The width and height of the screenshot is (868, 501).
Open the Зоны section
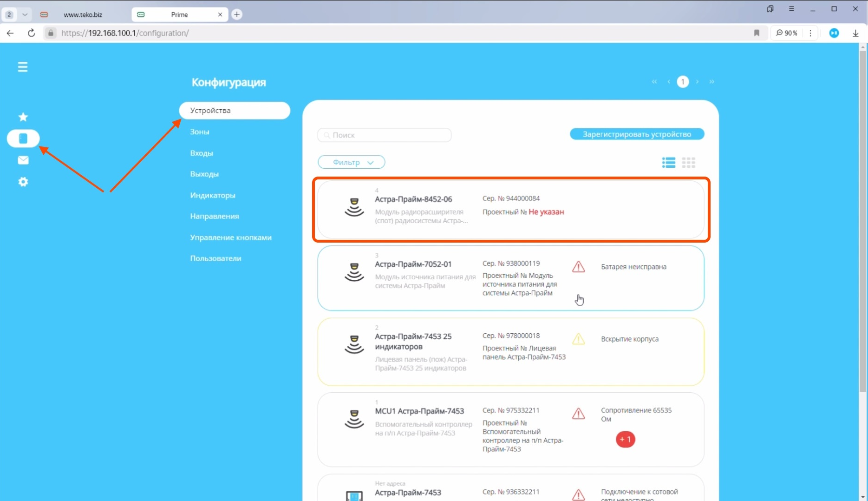tap(200, 132)
